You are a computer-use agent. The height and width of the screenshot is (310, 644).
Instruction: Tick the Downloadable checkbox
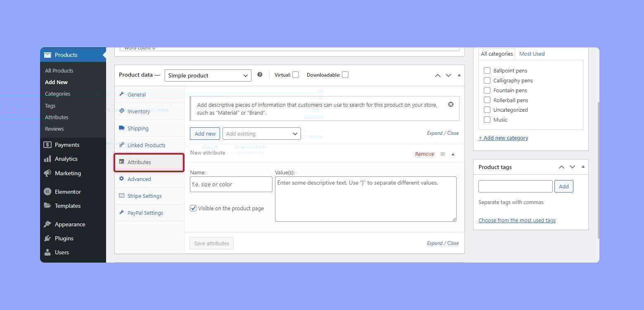click(x=345, y=75)
